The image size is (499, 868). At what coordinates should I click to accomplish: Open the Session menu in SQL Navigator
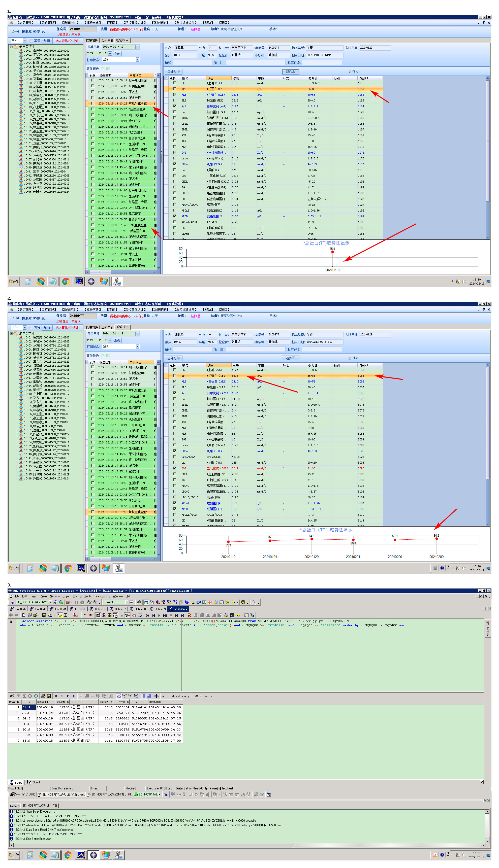point(54,597)
